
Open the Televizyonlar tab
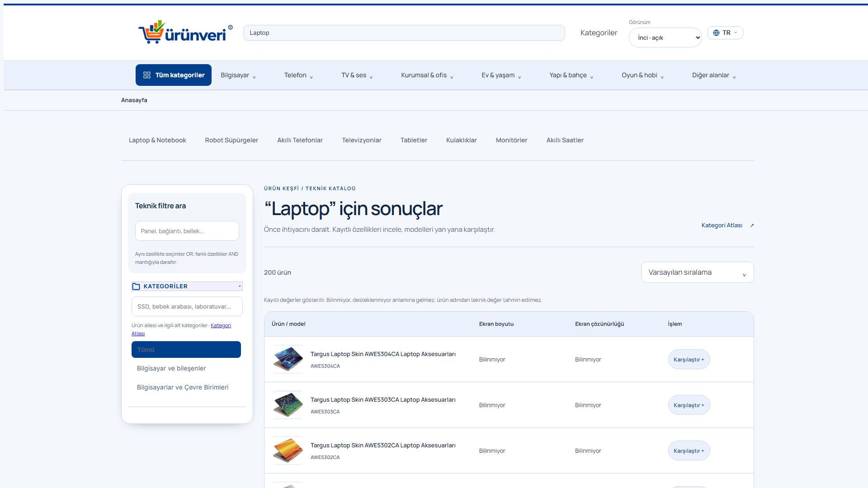coord(362,141)
